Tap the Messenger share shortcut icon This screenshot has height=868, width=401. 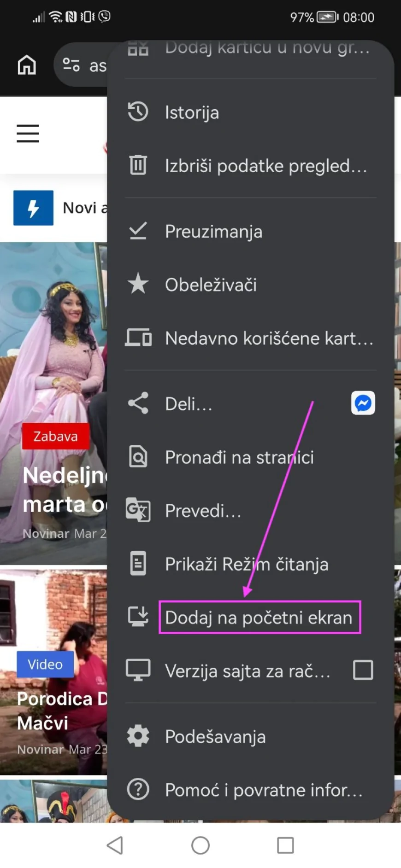pyautogui.click(x=363, y=403)
